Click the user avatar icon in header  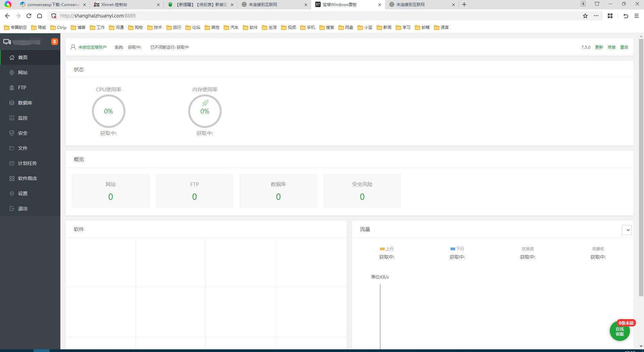pos(73,47)
